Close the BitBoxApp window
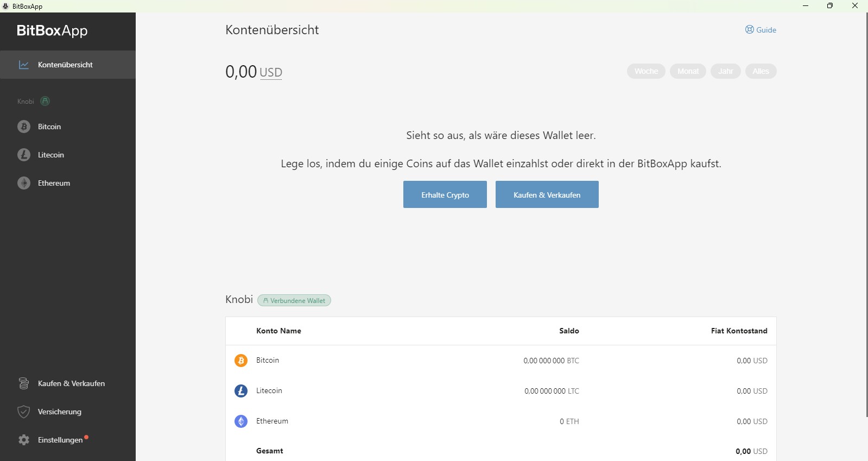868x461 pixels. point(855,6)
